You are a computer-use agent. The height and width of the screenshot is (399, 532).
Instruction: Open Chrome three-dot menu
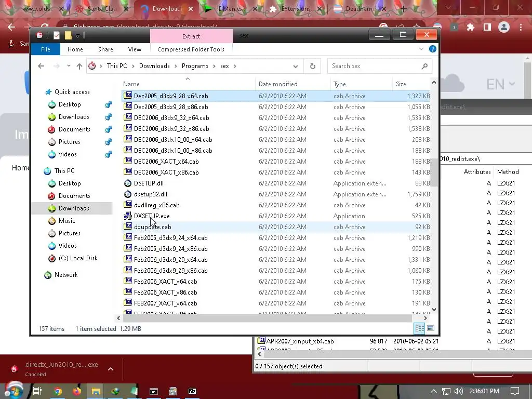click(x=521, y=27)
